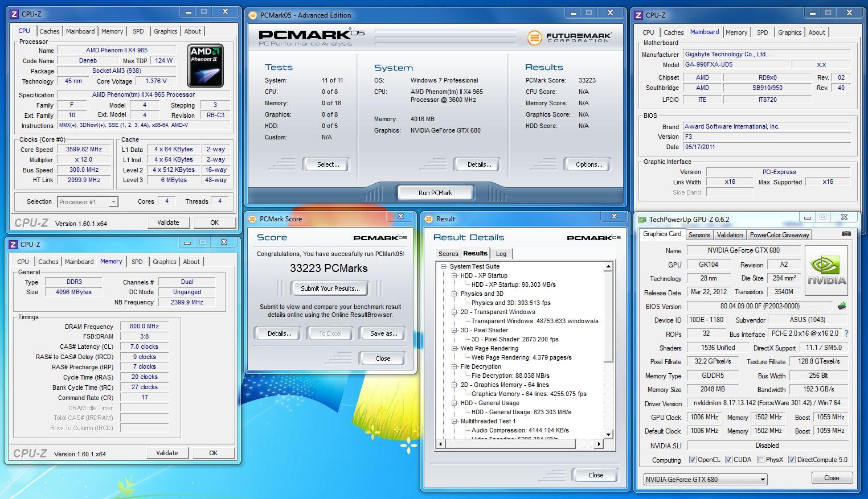Click Submit Your Results... button
Screen dimensions: 868x499
click(x=330, y=288)
